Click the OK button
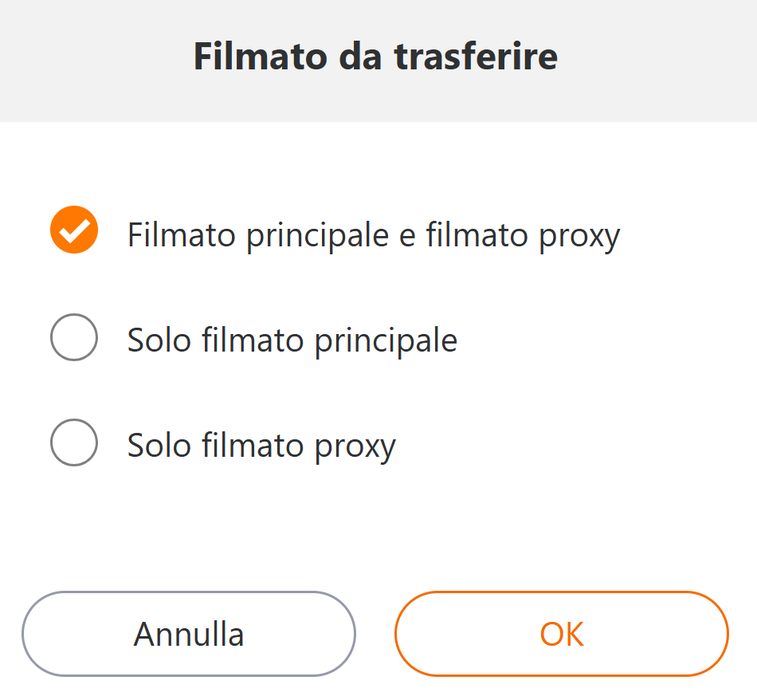Screen dimensions: 757x700 (562, 634)
